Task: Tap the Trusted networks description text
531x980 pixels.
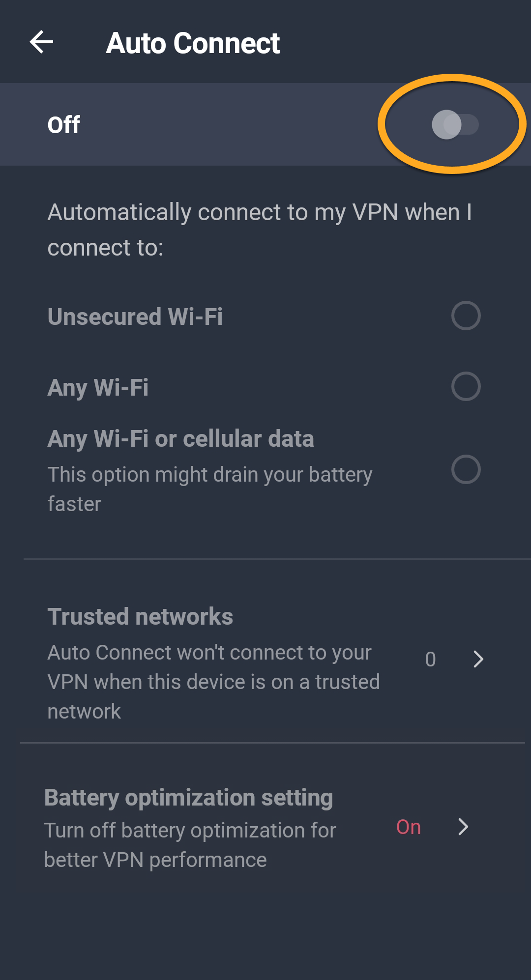Action: tap(213, 682)
